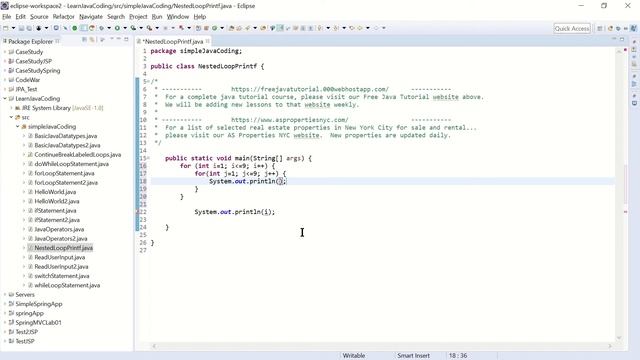
Task: Open the Navigate menu
Action: click(91, 17)
